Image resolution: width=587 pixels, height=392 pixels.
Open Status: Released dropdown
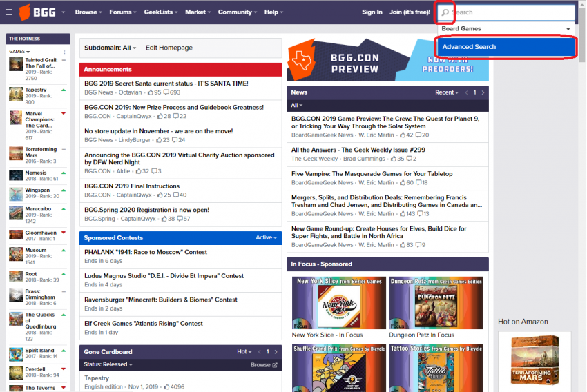tap(108, 364)
